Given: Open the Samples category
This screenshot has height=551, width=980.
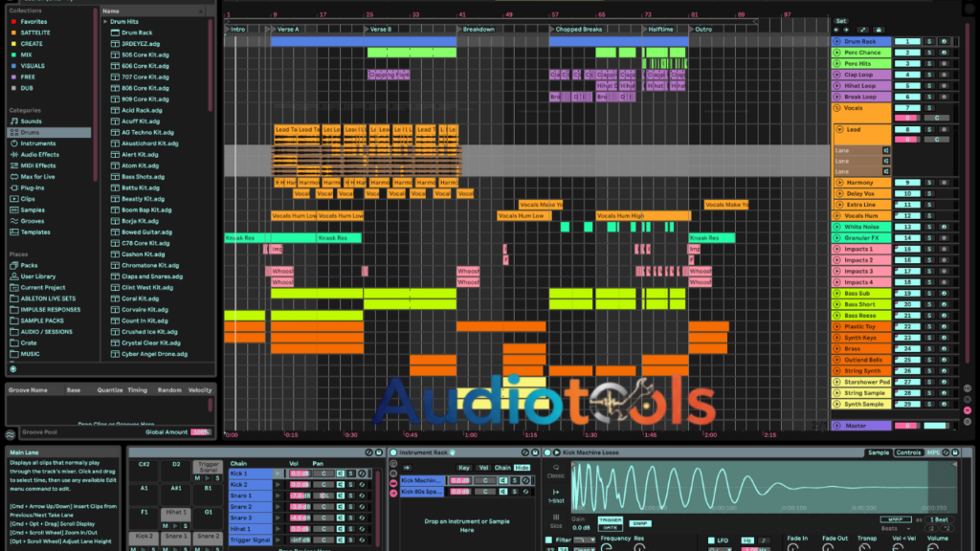Looking at the screenshot, I should click(33, 209).
